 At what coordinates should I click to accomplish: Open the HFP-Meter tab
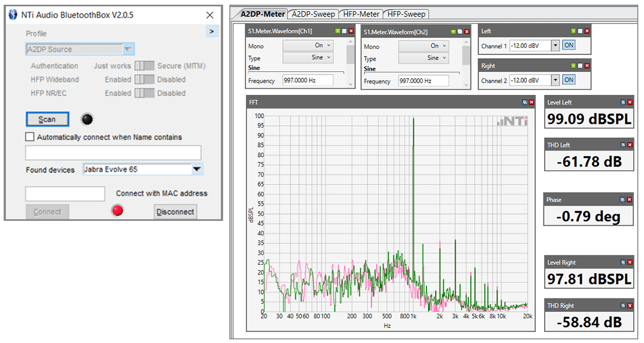point(361,14)
